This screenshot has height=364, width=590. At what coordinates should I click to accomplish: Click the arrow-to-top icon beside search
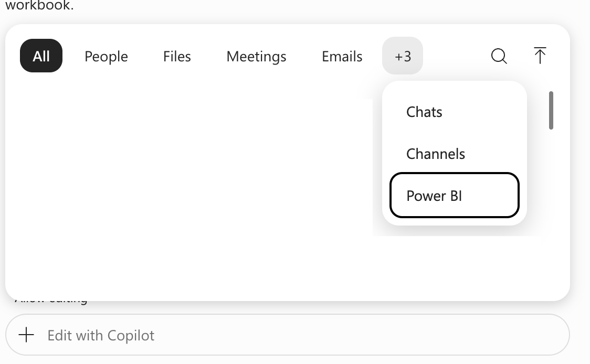(540, 56)
